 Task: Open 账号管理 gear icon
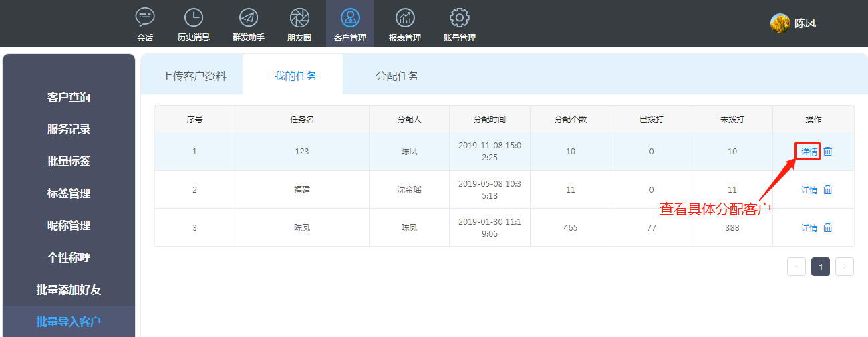pos(460,17)
